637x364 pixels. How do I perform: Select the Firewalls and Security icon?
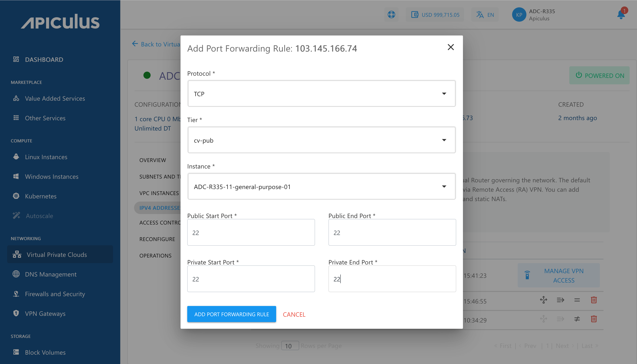(16, 294)
